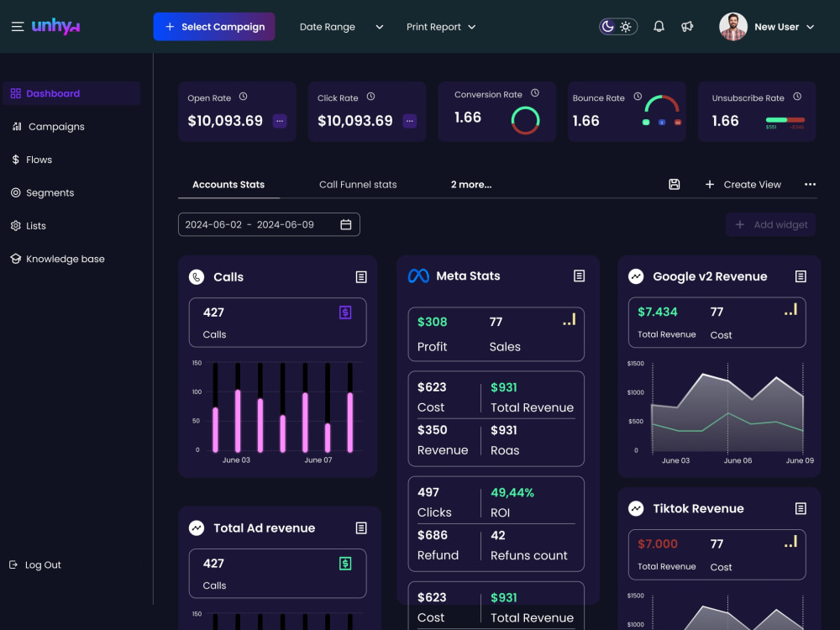The height and width of the screenshot is (630, 840).
Task: Click the Add widget button
Action: pos(771,224)
